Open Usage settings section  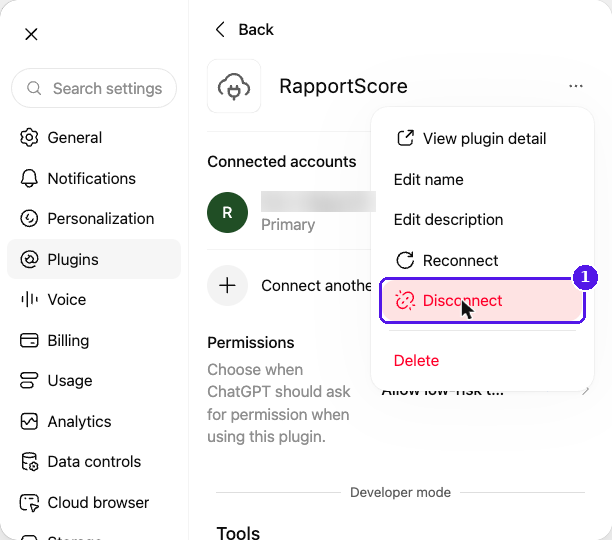click(x=94, y=380)
